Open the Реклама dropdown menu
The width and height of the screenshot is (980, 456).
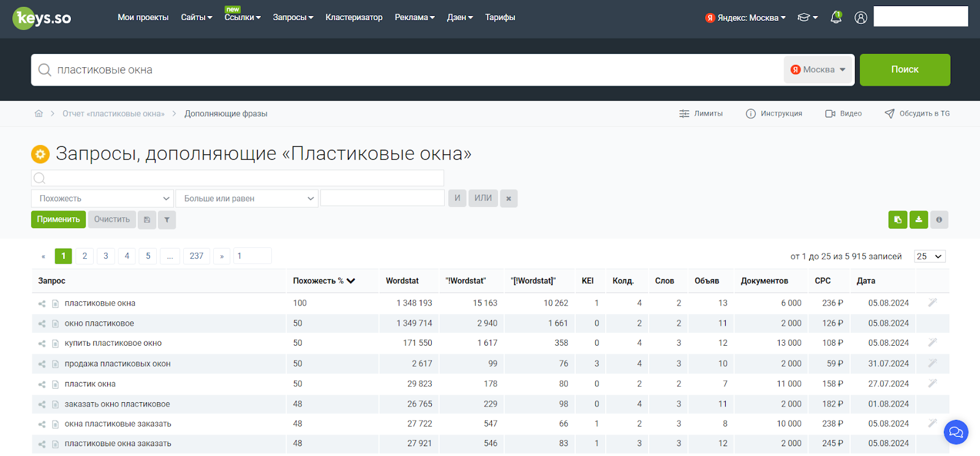tap(415, 17)
